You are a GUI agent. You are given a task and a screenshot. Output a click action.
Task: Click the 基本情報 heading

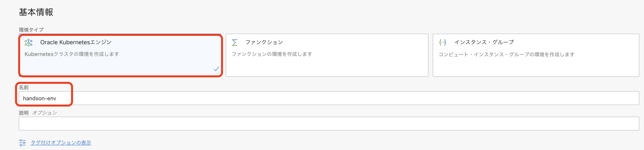click(x=36, y=12)
